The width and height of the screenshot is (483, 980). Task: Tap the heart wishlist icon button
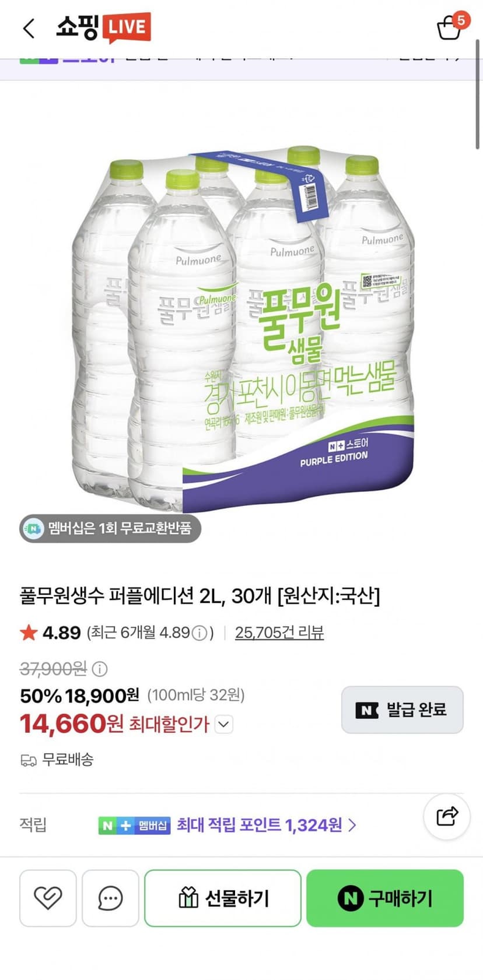pyautogui.click(x=48, y=898)
